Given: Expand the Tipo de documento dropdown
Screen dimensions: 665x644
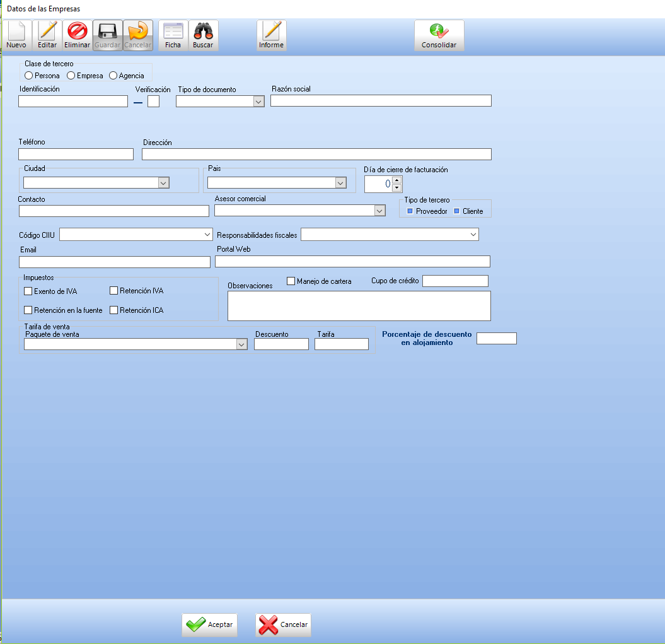Looking at the screenshot, I should coord(258,102).
